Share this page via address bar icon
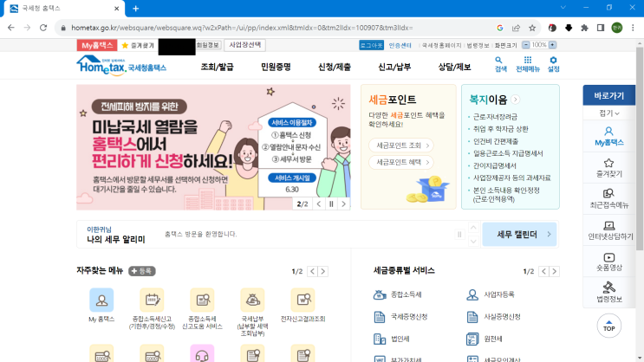 click(516, 28)
